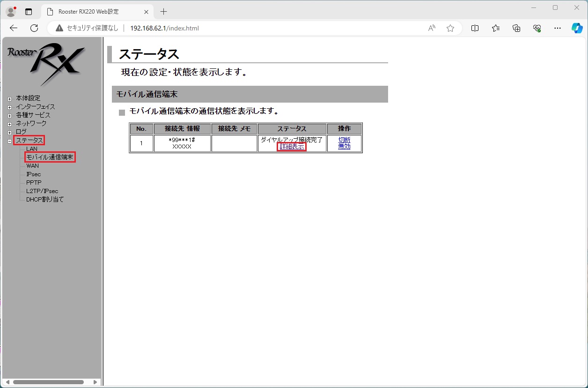This screenshot has width=588, height=388.
Task: Open the LAN status page
Action: pyautogui.click(x=32, y=149)
